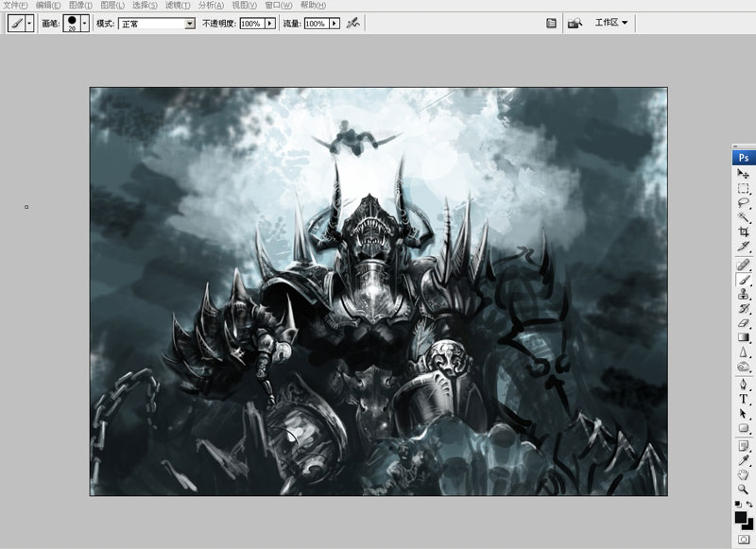Select the History Brush tool
The image size is (756, 549).
[x=743, y=308]
